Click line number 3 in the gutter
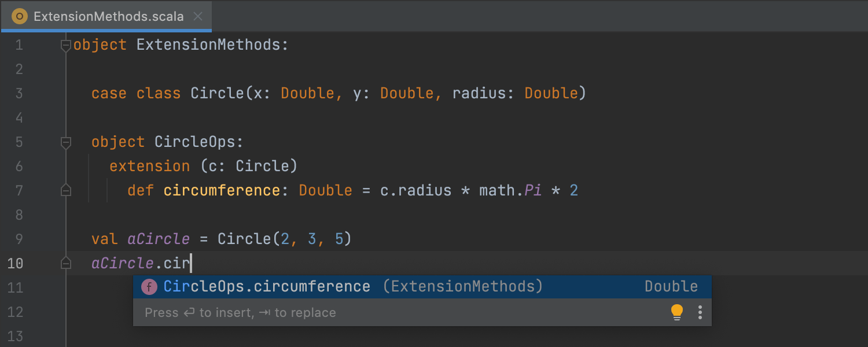The image size is (868, 347). click(19, 94)
